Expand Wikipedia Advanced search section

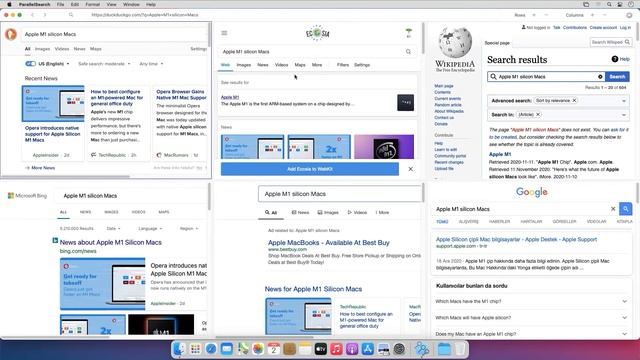[624, 101]
